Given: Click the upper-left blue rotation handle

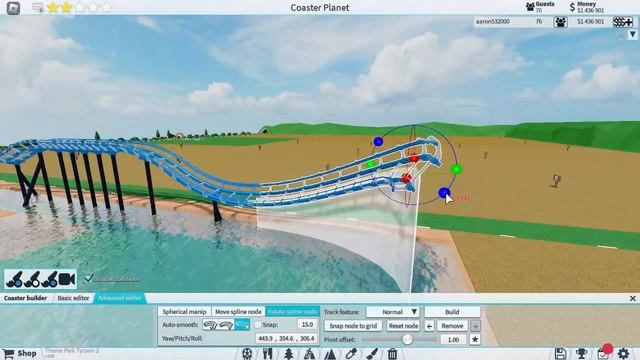Looking at the screenshot, I should coord(378,142).
